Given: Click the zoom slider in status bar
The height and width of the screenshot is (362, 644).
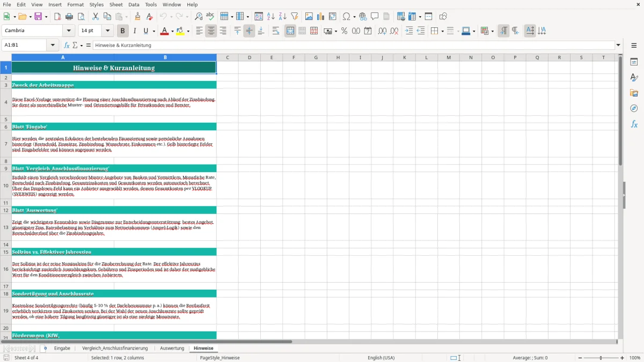Looking at the screenshot, I should pos(601,358).
